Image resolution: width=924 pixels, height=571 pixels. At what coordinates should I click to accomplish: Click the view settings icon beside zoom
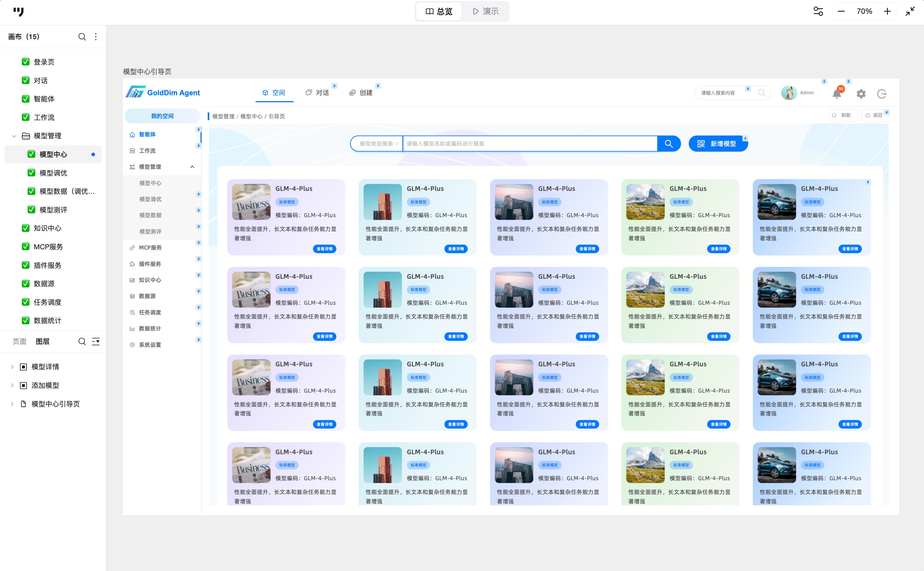click(x=818, y=11)
